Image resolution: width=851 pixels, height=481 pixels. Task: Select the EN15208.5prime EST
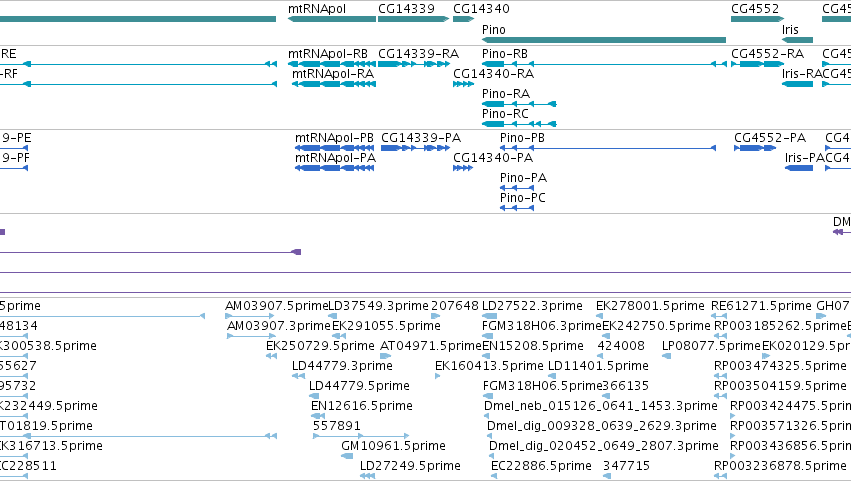point(486,356)
